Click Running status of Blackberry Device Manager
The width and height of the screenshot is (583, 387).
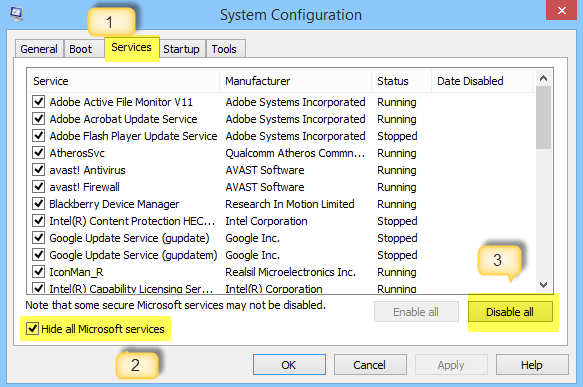tap(397, 204)
